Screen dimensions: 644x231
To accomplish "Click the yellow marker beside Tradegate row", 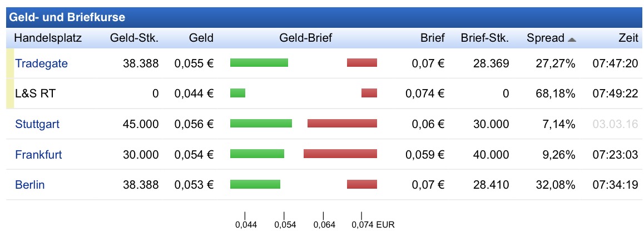I will tap(9, 63).
